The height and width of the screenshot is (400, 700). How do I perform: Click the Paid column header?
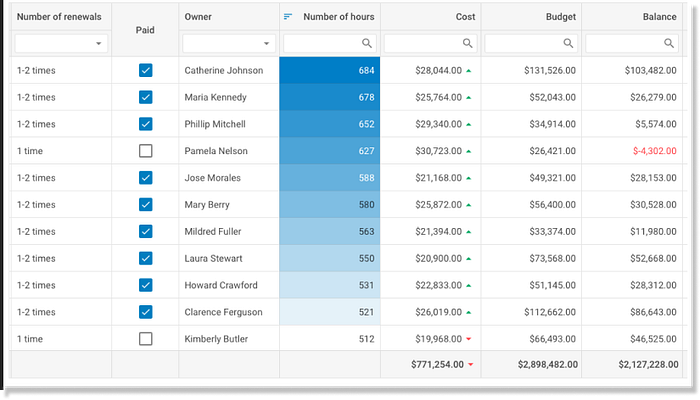pyautogui.click(x=145, y=30)
